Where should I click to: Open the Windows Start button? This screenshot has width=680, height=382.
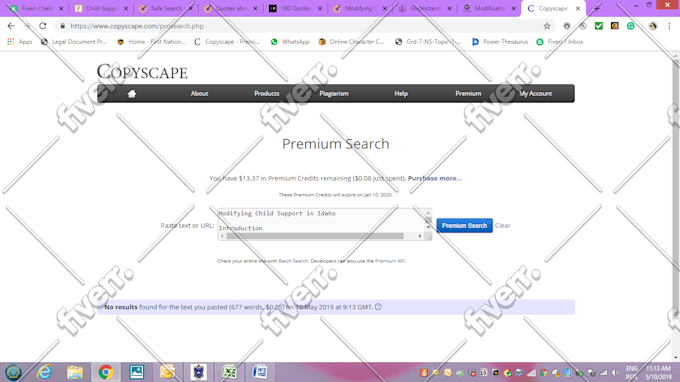click(13, 372)
